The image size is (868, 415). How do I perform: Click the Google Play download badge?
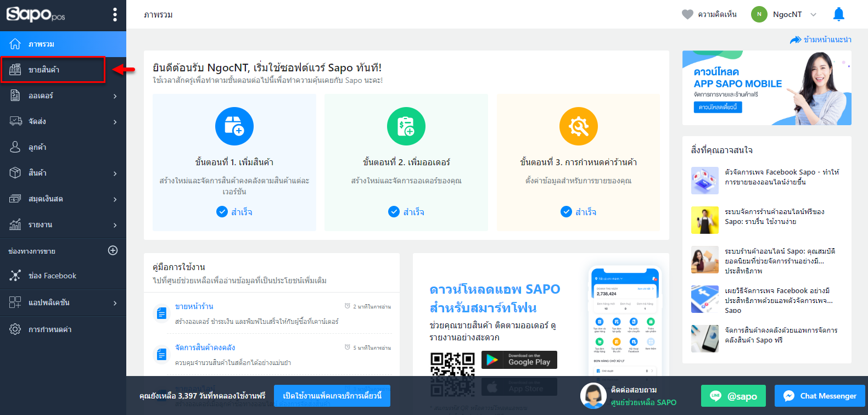(x=519, y=360)
